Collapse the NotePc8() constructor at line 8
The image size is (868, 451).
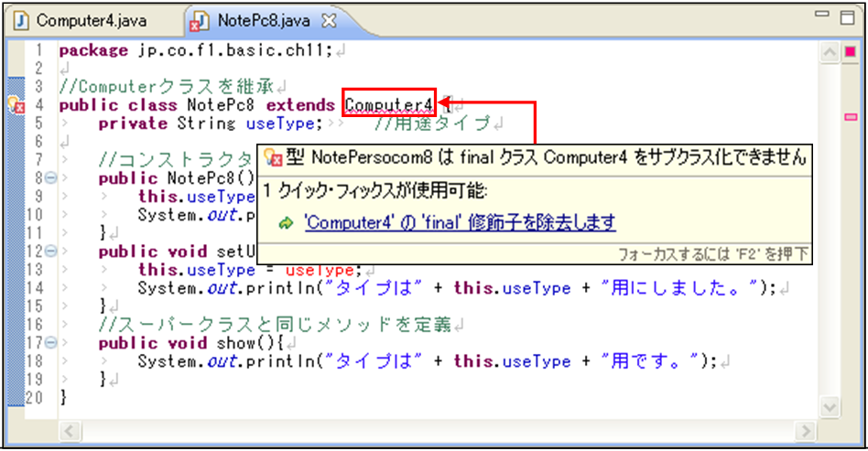pos(49,178)
